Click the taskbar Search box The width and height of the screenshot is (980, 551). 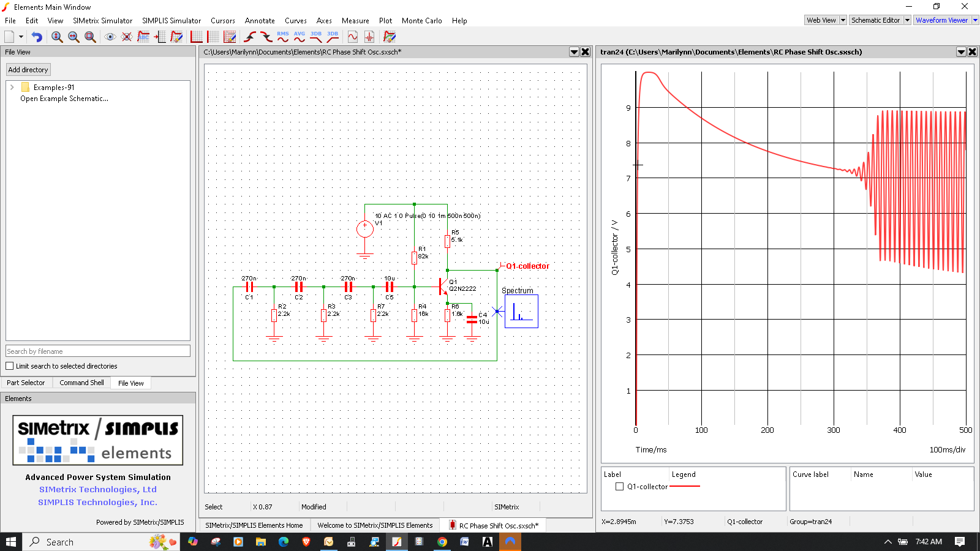(x=102, y=542)
